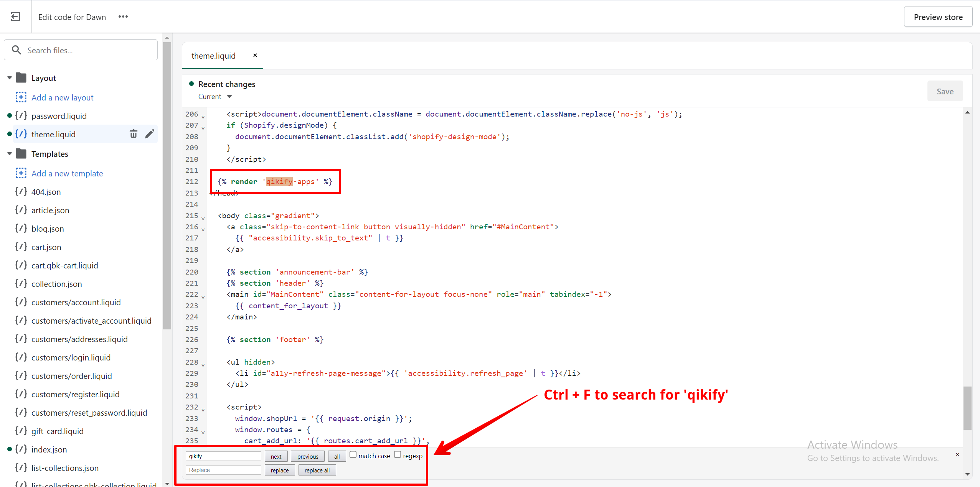
Task: Click the next search result button
Action: coord(276,456)
